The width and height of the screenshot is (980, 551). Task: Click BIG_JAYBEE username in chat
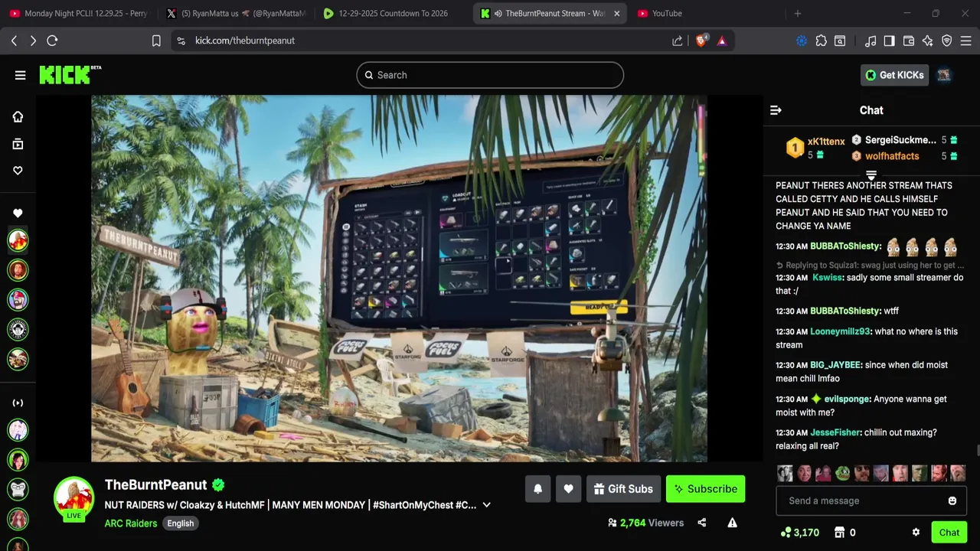(x=835, y=365)
